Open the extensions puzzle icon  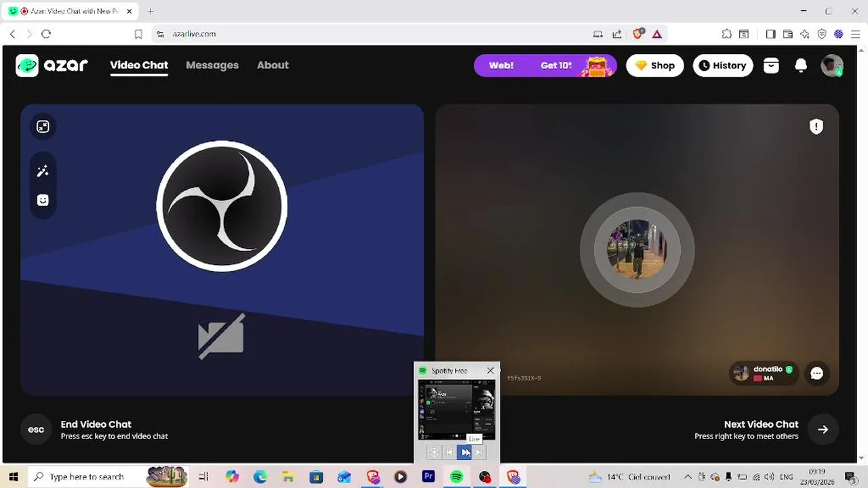coord(727,34)
